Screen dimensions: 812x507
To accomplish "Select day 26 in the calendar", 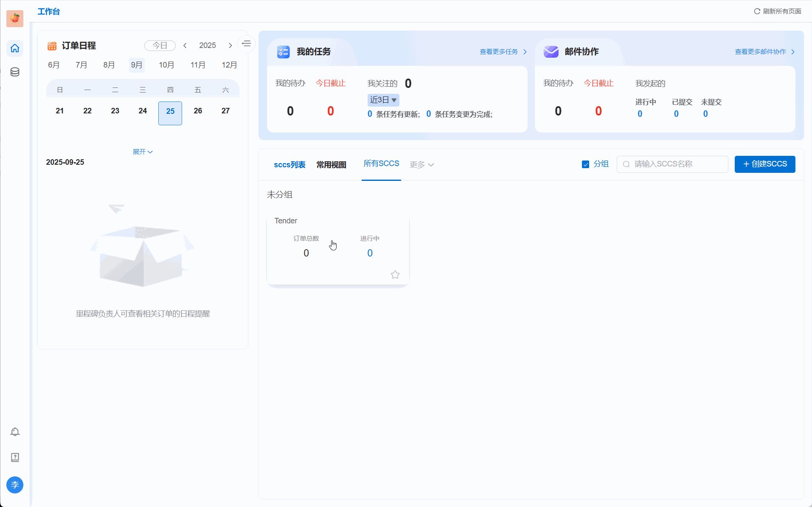I will (x=198, y=111).
